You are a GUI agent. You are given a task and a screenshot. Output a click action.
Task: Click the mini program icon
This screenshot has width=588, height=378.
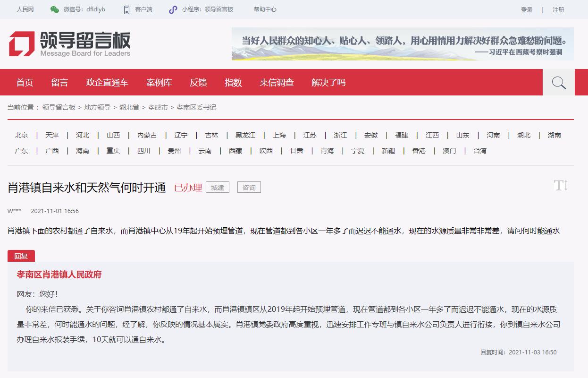pos(173,9)
